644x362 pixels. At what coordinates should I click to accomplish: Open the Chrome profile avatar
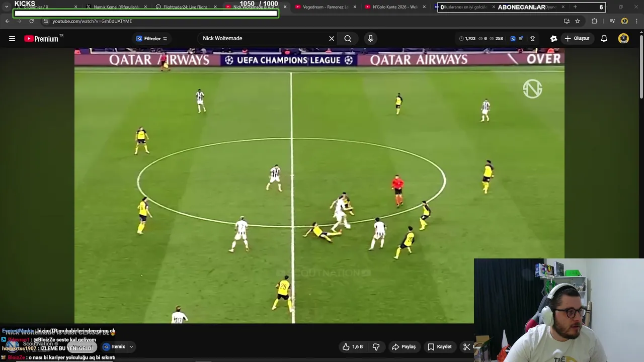click(x=624, y=21)
